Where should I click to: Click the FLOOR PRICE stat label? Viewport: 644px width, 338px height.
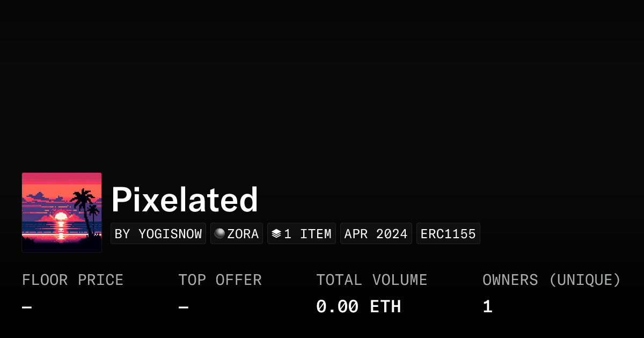click(x=72, y=280)
